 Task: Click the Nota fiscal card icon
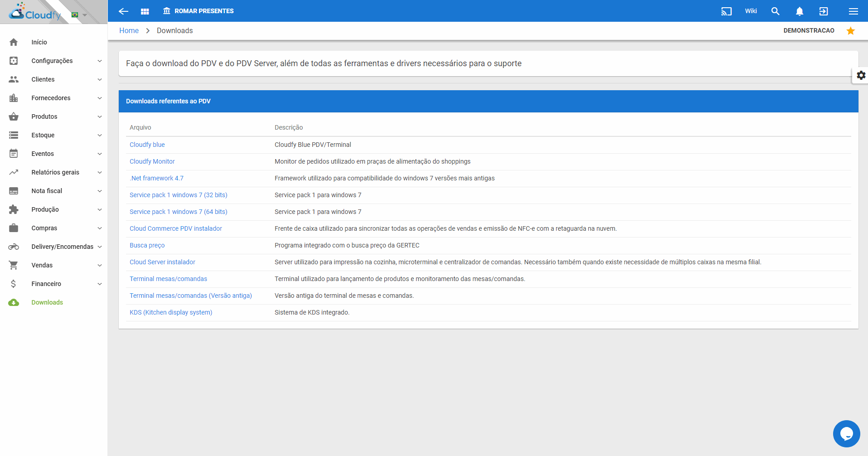pyautogui.click(x=14, y=191)
